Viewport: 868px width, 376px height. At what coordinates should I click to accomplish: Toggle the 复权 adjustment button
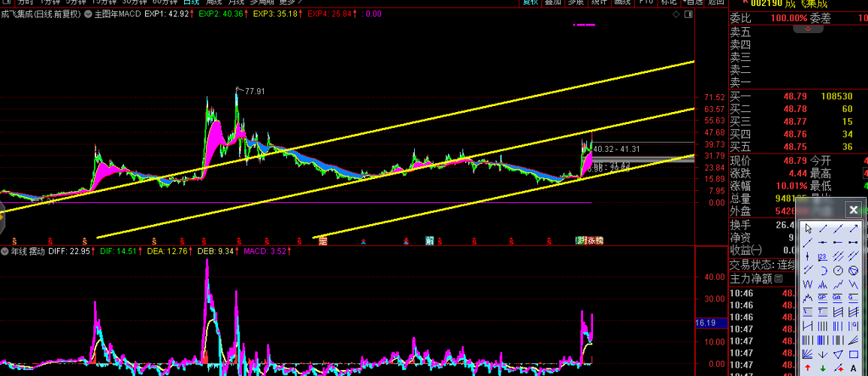531,2
